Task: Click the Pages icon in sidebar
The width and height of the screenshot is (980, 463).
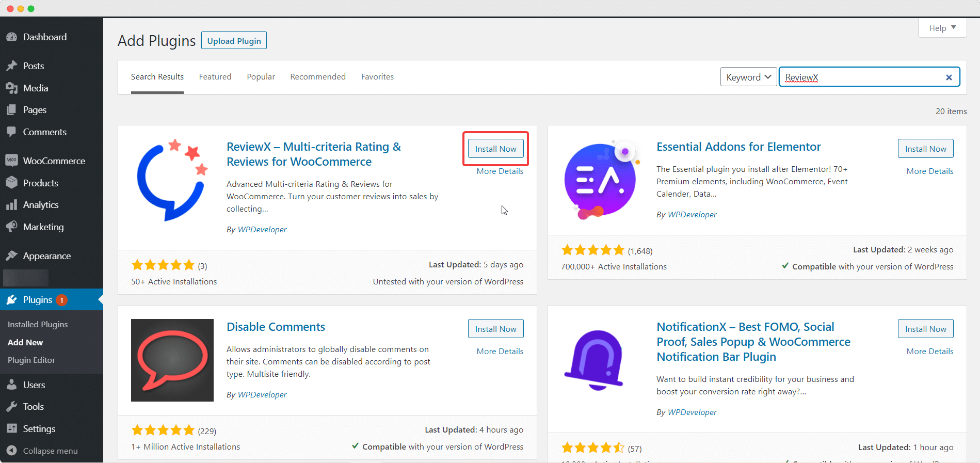Action: (x=11, y=110)
